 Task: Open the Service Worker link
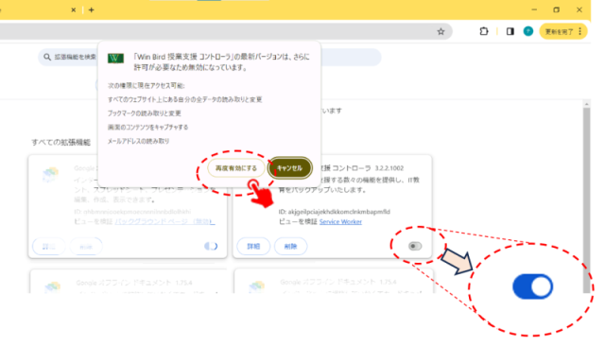[340, 221]
